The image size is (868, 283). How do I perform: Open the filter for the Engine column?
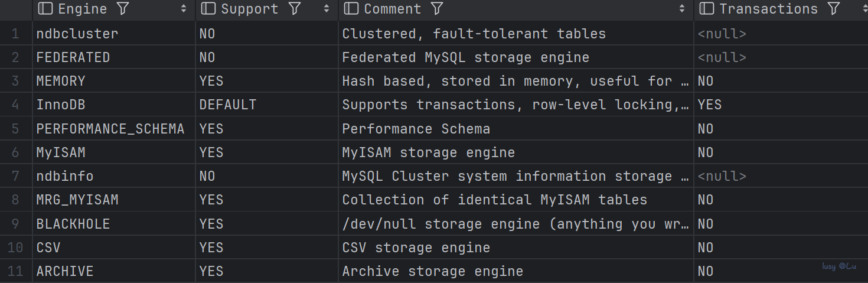coord(123,9)
